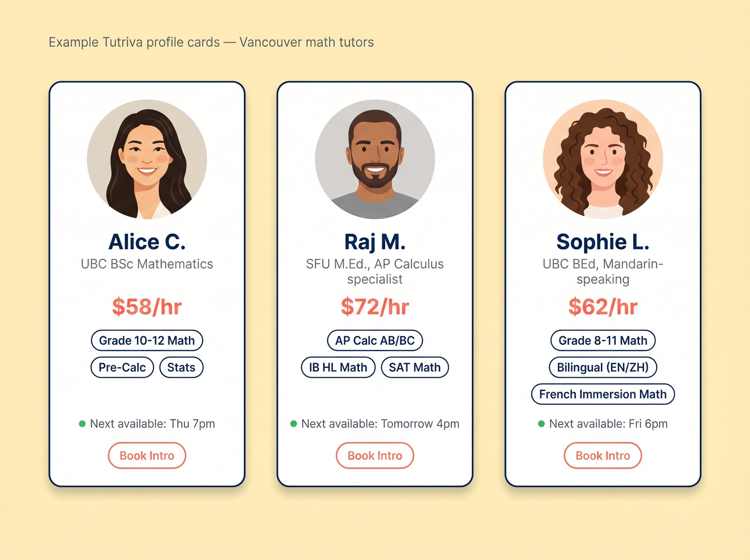Toggle the SAT Math subject tag
The height and width of the screenshot is (560, 750).
point(414,367)
